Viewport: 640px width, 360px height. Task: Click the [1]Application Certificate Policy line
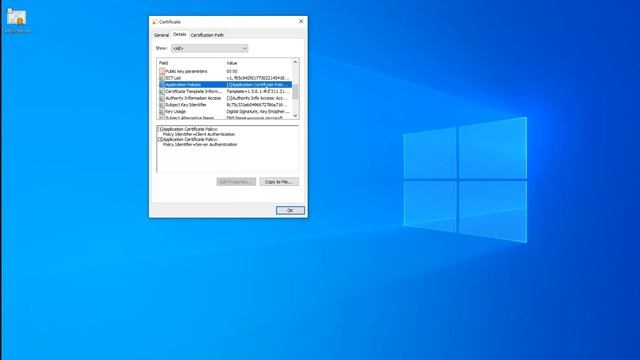(188, 129)
